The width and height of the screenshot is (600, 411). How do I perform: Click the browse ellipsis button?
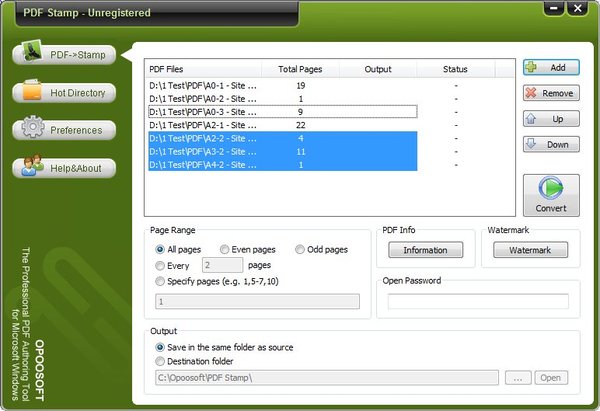[x=518, y=378]
